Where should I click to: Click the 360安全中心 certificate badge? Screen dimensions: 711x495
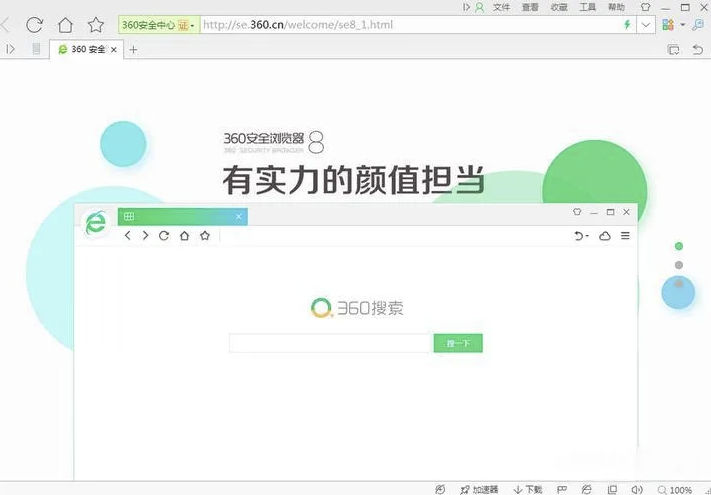tap(159, 25)
